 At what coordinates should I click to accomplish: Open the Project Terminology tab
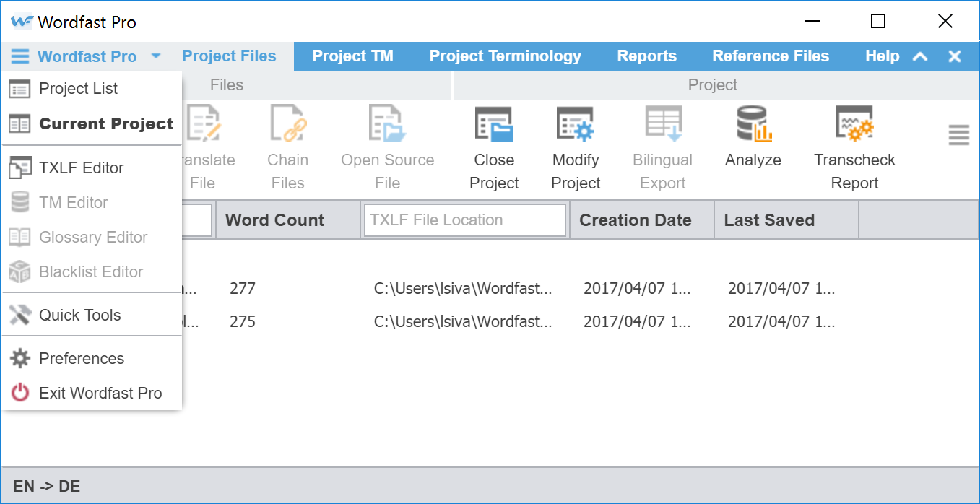pyautogui.click(x=505, y=56)
